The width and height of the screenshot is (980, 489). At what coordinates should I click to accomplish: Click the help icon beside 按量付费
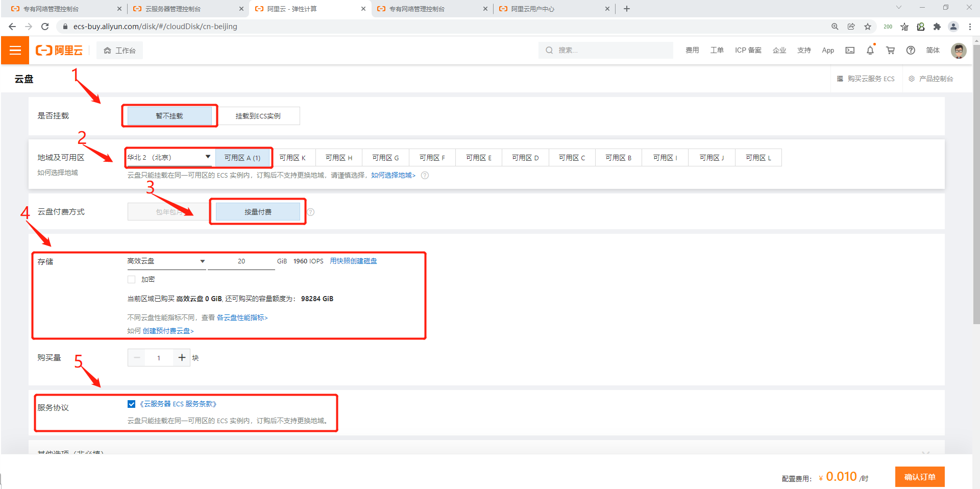pos(310,212)
